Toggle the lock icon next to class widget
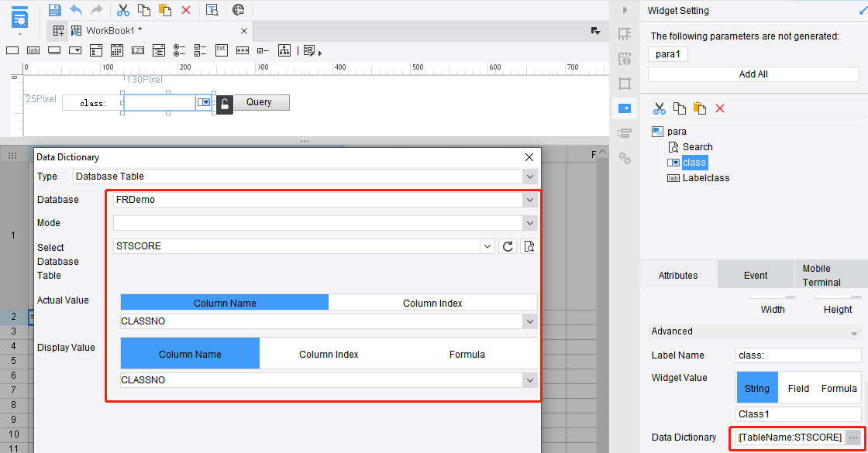This screenshot has height=453, width=868. [x=224, y=104]
